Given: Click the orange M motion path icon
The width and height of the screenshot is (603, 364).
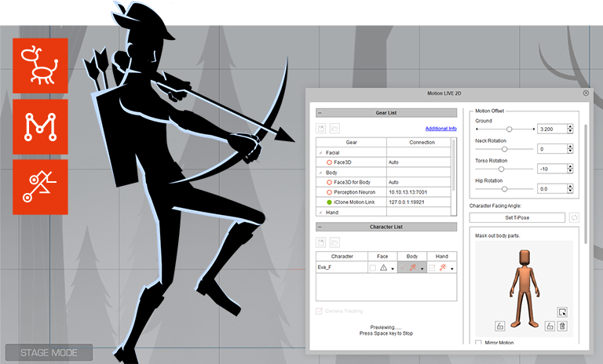Looking at the screenshot, I should pyautogui.click(x=40, y=126).
